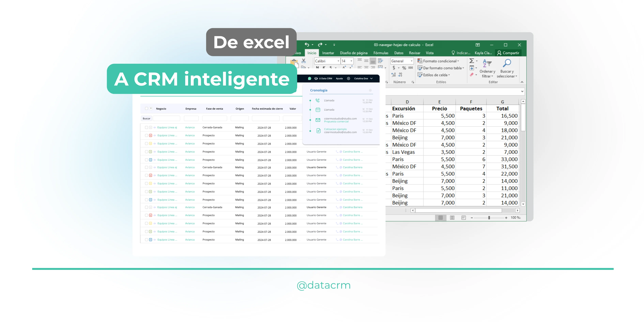Click the wrap text icon

(x=380, y=60)
